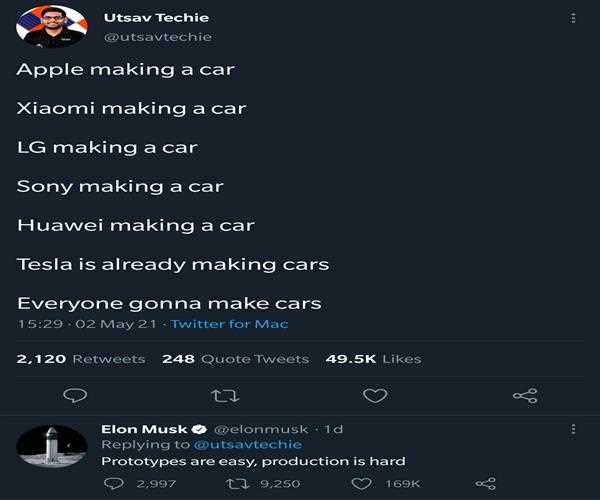The height and width of the screenshot is (500, 600).
Task: Share Elon Musk's reply
Action: (486, 484)
